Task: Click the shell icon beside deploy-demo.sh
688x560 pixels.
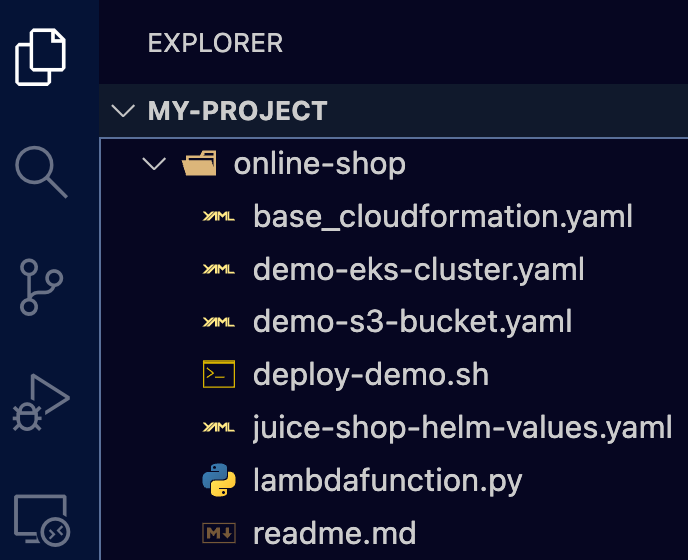Action: (219, 374)
